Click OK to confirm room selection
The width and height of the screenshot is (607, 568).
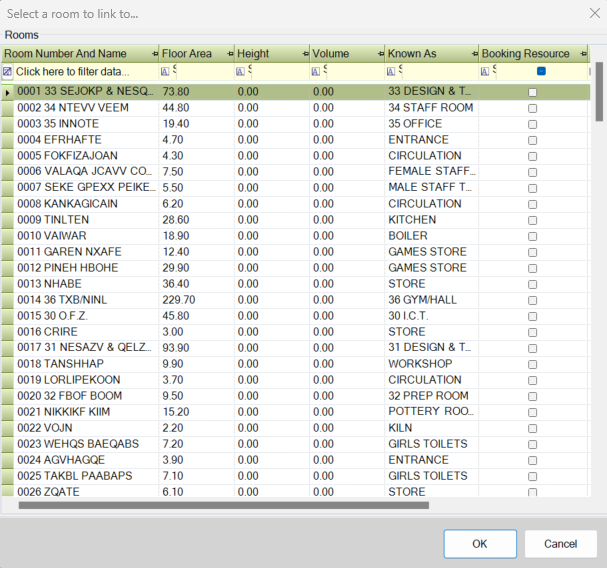click(x=480, y=544)
